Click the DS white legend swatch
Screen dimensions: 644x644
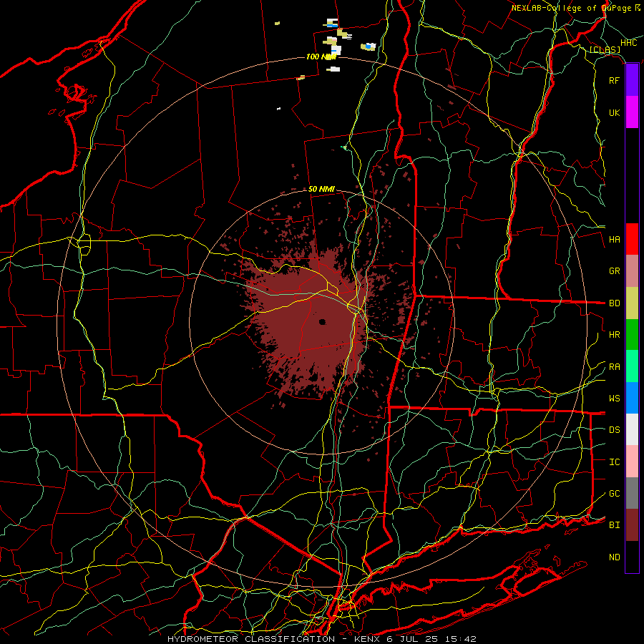pos(632,429)
